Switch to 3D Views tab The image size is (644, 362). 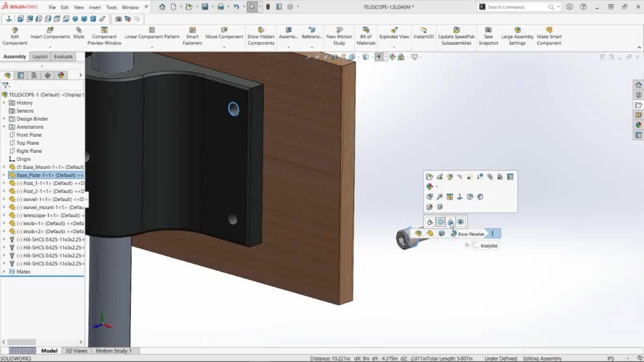click(76, 351)
